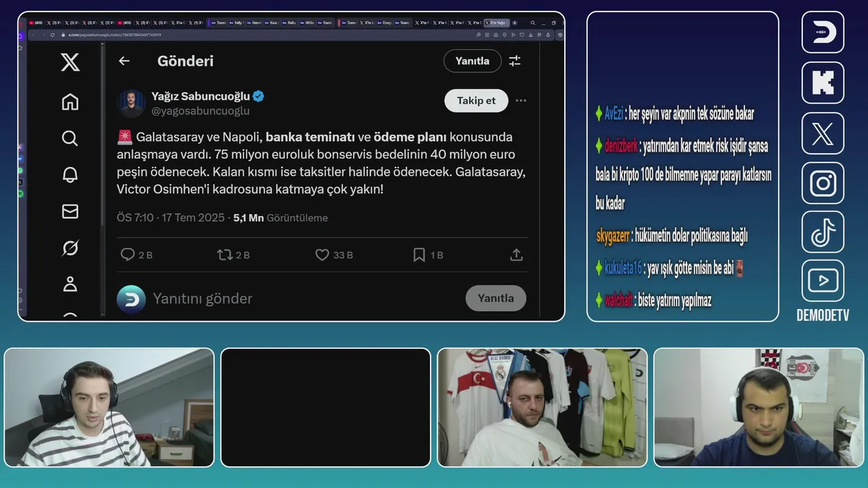The height and width of the screenshot is (488, 868).
Task: Switch to the Frank browser tab
Action: (x=326, y=22)
